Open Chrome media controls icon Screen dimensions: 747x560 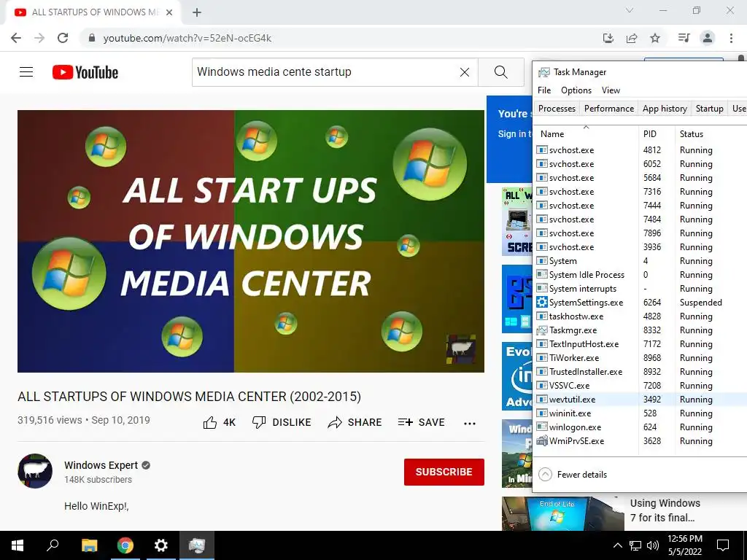pyautogui.click(x=684, y=38)
